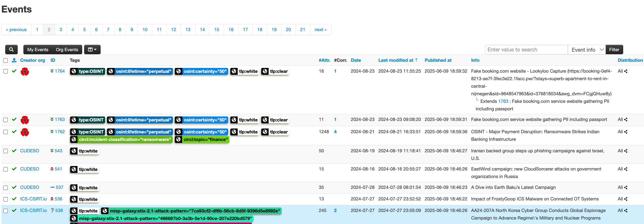Image resolution: width=644 pixels, height=224 pixels.
Task: Check the box for event 1762
Action: [5, 132]
